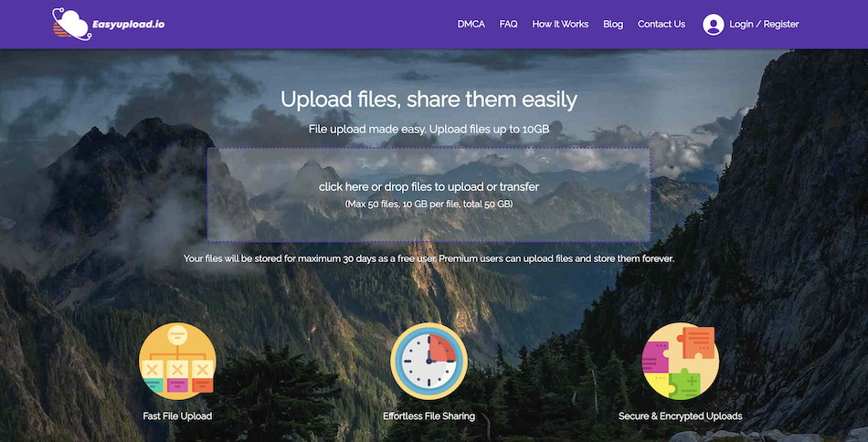Click the 'Max 50 files' limit note
868x442 pixels.
429,205
